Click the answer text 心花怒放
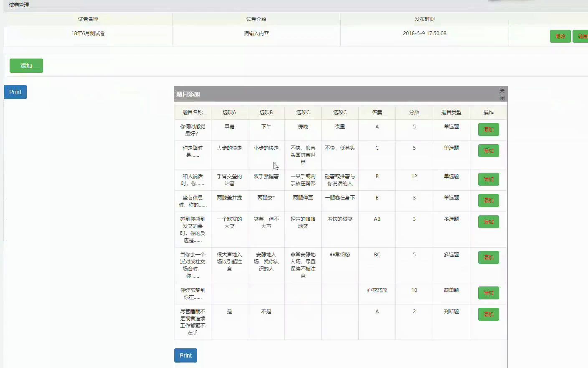The height and width of the screenshot is (368, 588). (377, 290)
